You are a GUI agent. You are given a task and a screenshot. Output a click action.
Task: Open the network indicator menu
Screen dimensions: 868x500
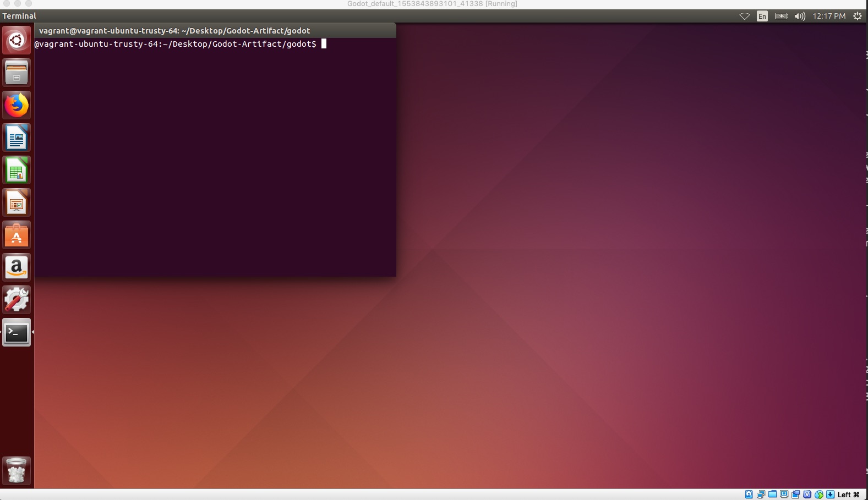pyautogui.click(x=745, y=16)
